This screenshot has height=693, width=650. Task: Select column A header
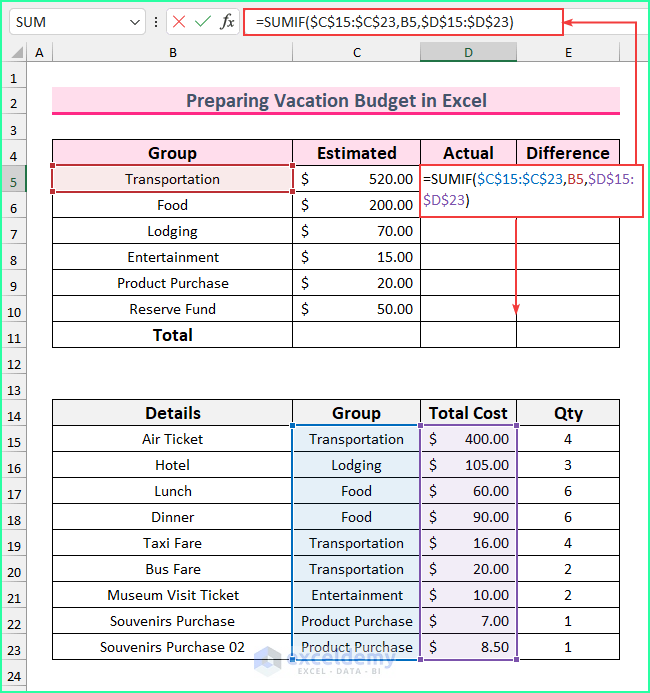(39, 53)
